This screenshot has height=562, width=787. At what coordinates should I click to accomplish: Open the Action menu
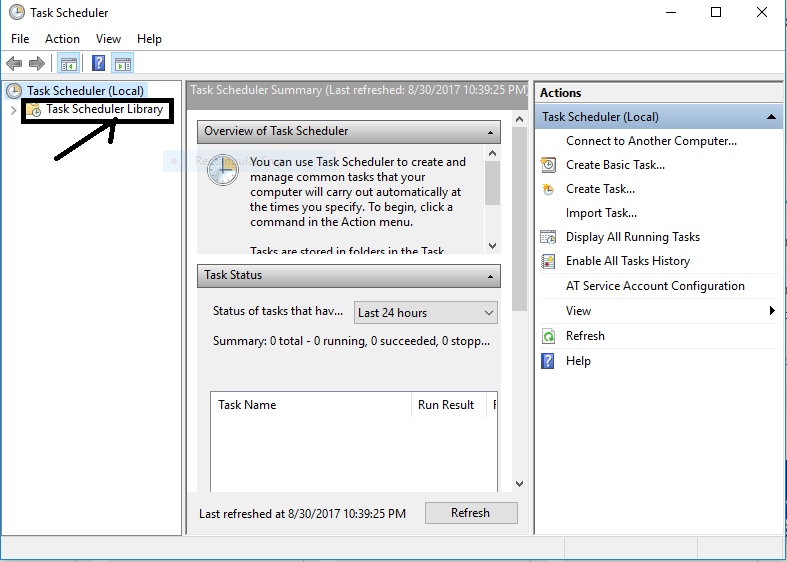point(62,39)
